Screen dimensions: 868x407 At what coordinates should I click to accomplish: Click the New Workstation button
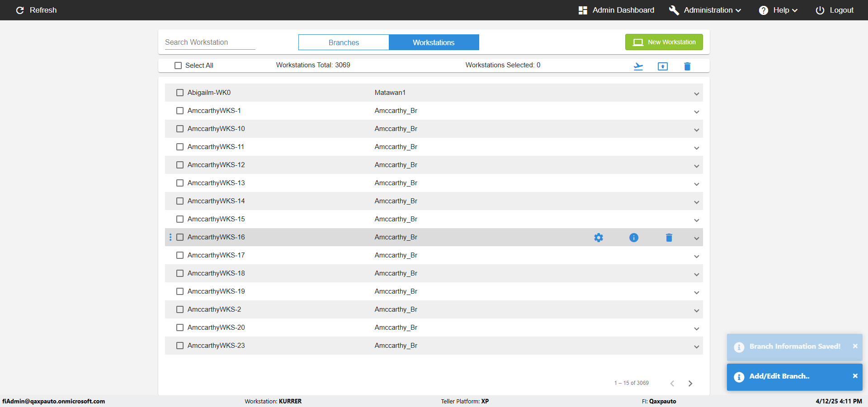(664, 42)
